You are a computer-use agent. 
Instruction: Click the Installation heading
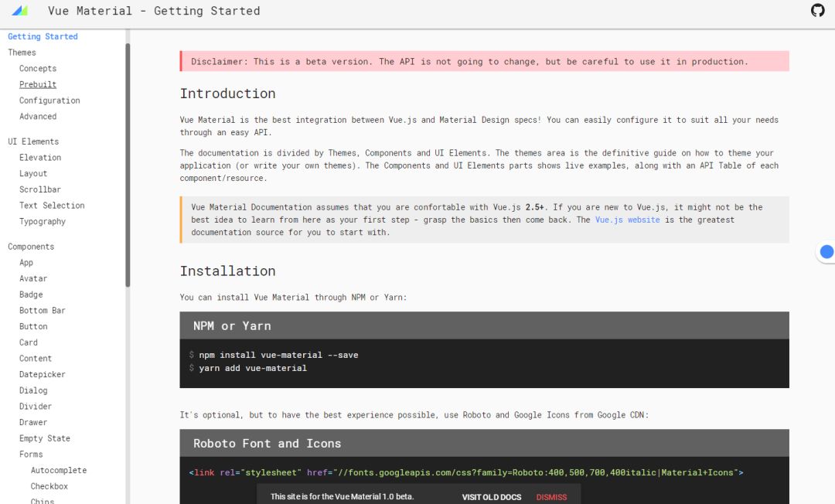(227, 271)
